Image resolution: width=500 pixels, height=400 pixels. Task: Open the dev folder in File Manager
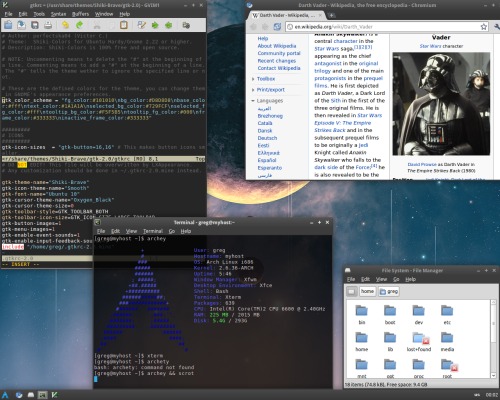point(419,315)
